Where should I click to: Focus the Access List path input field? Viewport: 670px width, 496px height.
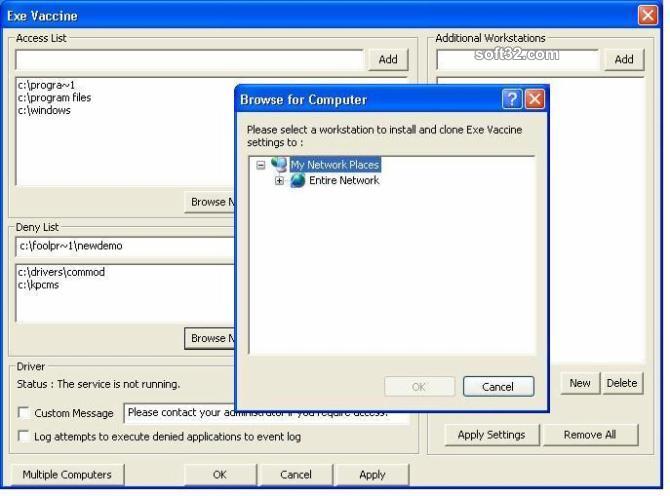click(190, 59)
